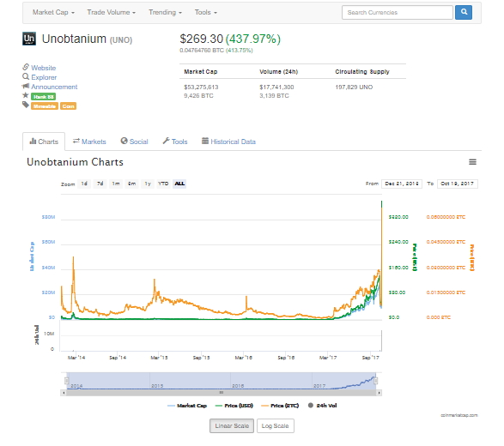Click the navigator scrollbar left arrow

(x=64, y=392)
